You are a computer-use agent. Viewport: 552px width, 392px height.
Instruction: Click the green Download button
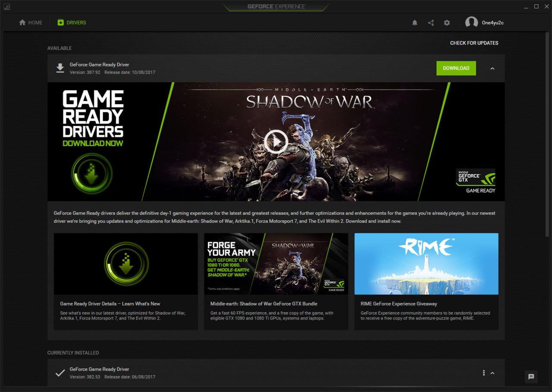click(x=456, y=68)
